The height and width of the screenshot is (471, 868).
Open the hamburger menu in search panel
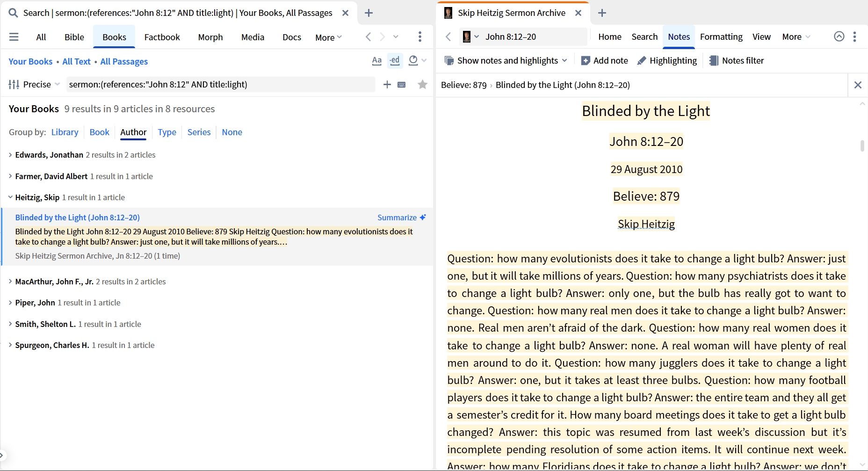[14, 37]
